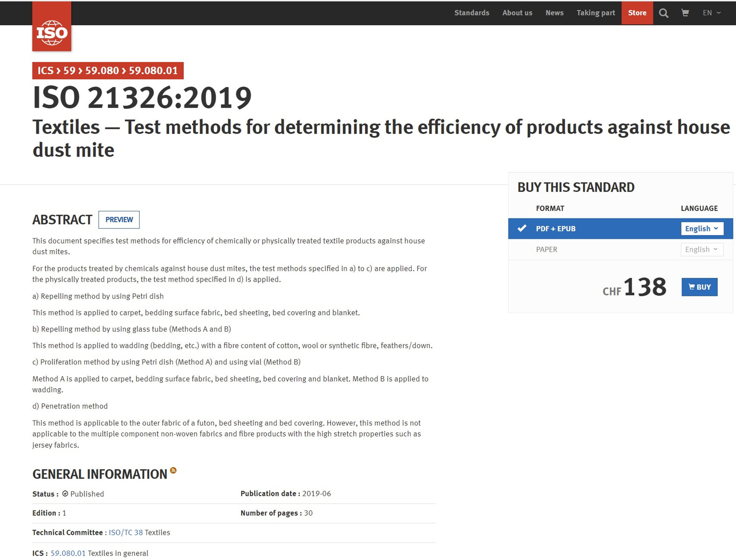The height and width of the screenshot is (560, 736).
Task: Click the 'd) Penetration method' line
Action: point(70,406)
